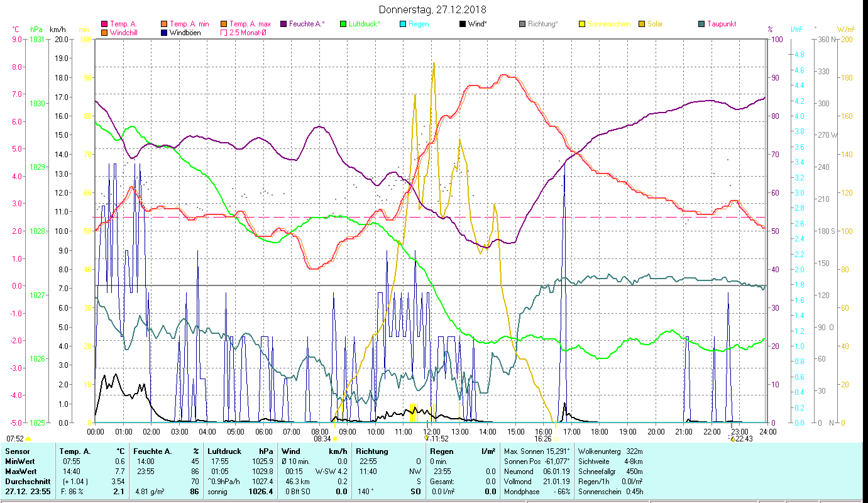Click the yellow sun icon beside 08:34
This screenshot has height=503, width=868.
(x=335, y=439)
